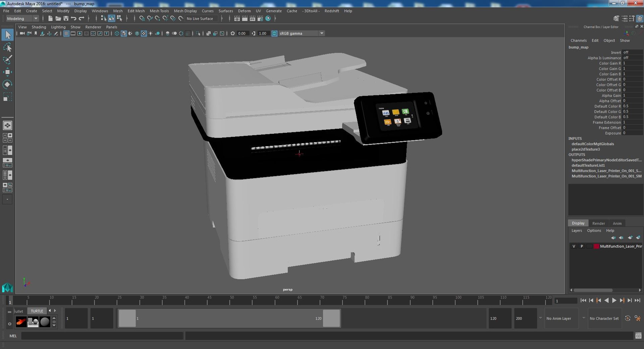Select defaultColorMgtGlobals input node
This screenshot has height=349, width=644.
592,144
